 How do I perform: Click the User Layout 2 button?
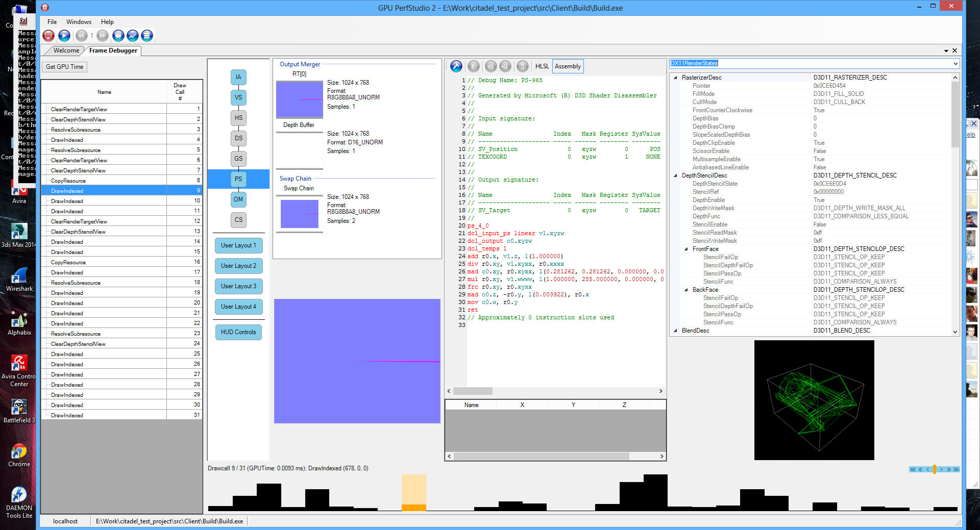[238, 266]
